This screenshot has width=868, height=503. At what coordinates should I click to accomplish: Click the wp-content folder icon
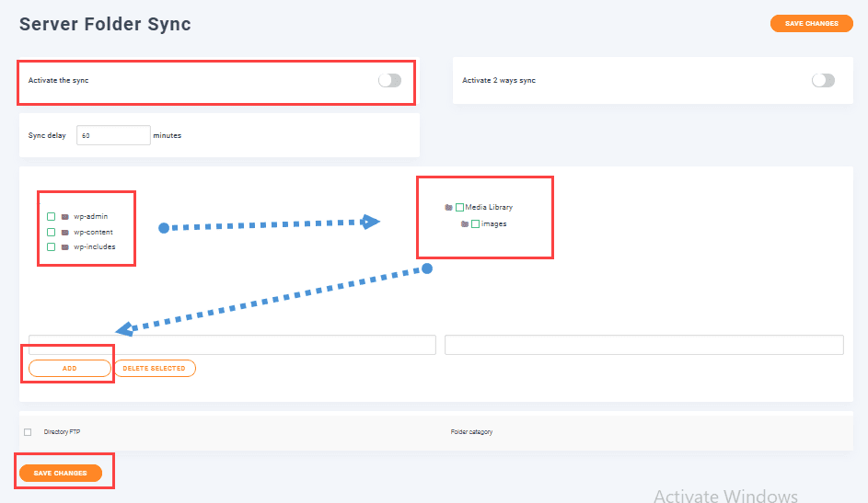pyautogui.click(x=65, y=233)
